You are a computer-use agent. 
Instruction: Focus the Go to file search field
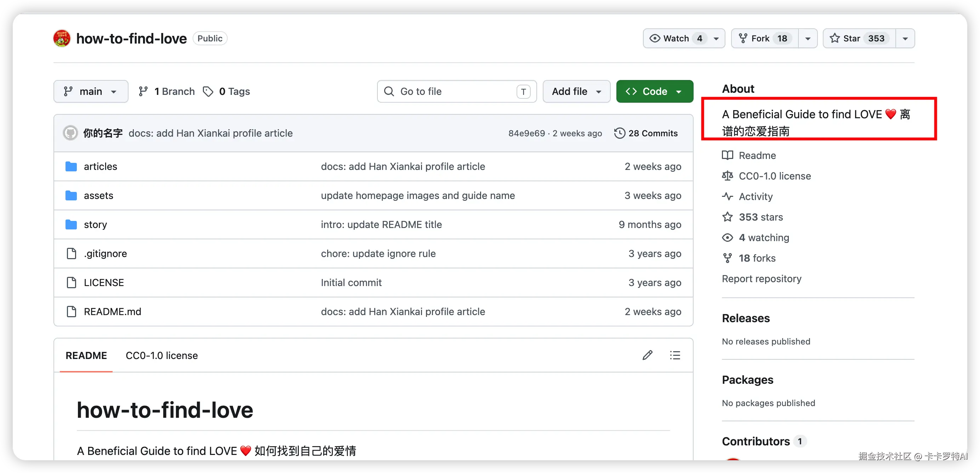456,91
